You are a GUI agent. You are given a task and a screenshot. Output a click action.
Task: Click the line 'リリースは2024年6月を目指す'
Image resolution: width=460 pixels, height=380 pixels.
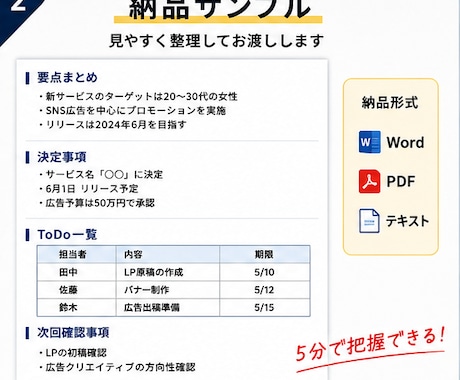[116, 125]
